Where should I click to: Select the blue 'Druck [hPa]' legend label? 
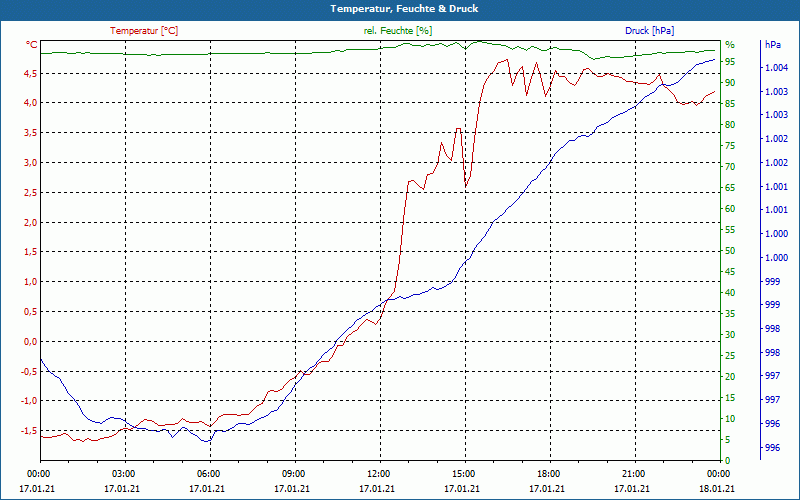coord(649,31)
